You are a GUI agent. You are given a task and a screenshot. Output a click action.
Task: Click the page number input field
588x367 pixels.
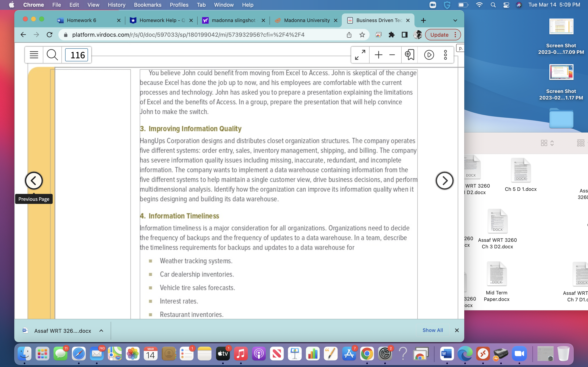77,55
